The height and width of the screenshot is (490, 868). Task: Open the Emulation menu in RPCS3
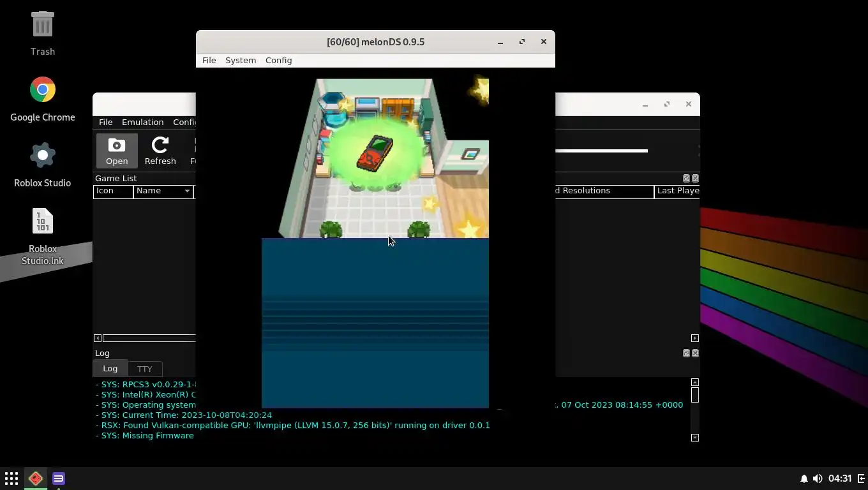pos(142,122)
